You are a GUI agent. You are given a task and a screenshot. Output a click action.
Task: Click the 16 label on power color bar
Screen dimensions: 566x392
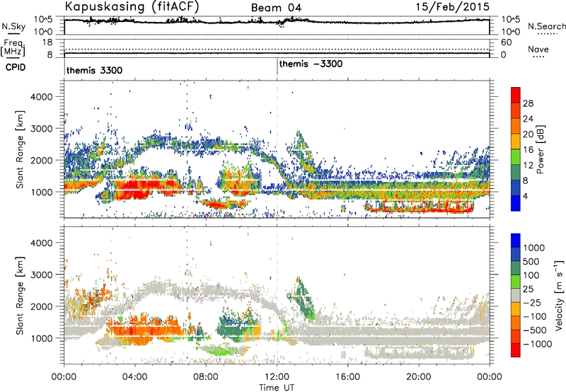click(528, 150)
